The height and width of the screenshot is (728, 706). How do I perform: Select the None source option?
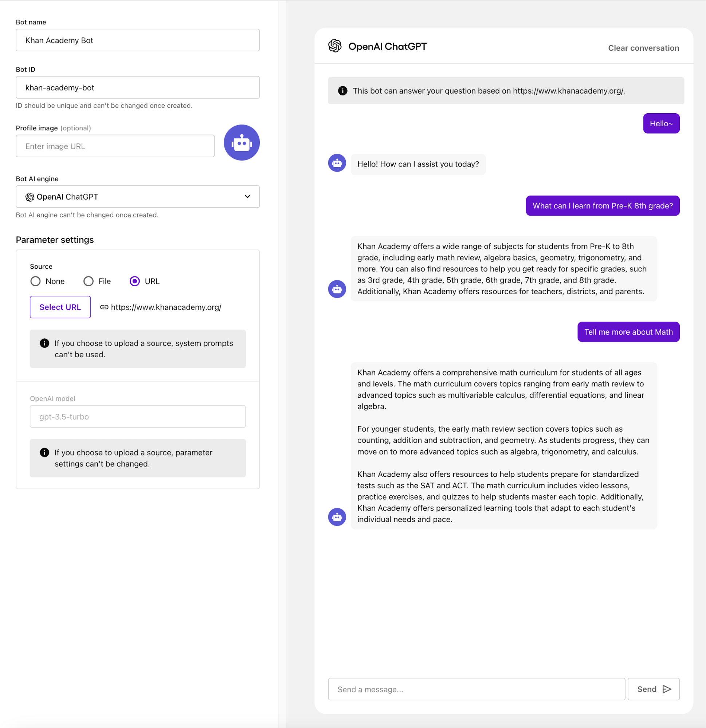36,281
